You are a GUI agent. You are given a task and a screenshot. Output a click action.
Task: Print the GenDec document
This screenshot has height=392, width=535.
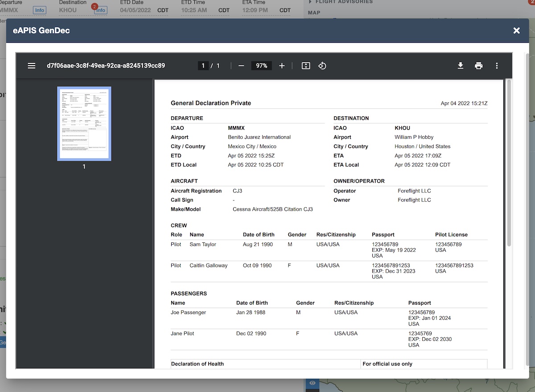[x=479, y=65]
